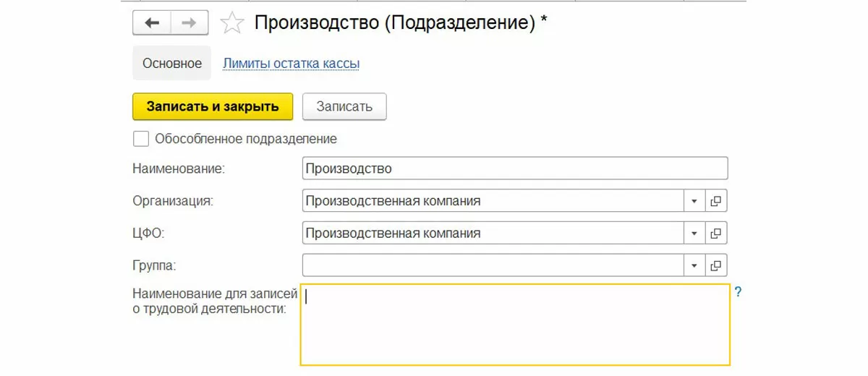Open the ЦФО record with the open icon
Image resolution: width=868 pixels, height=376 pixels.
[716, 233]
